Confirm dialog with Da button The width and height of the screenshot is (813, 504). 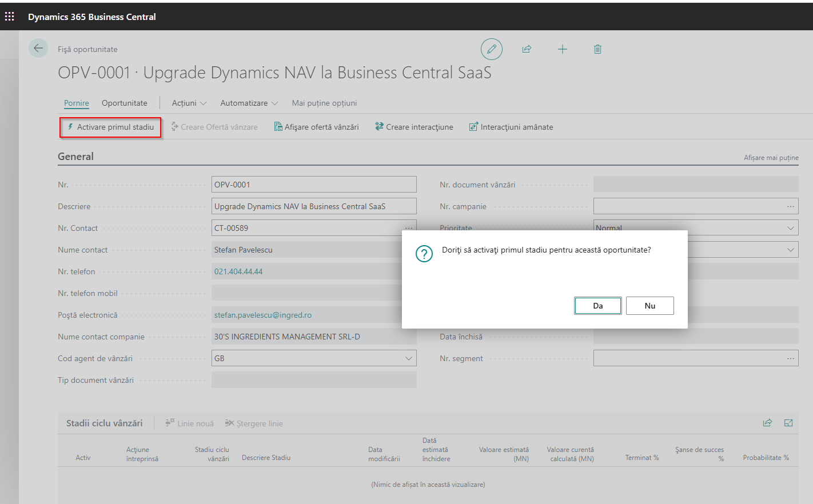598,306
